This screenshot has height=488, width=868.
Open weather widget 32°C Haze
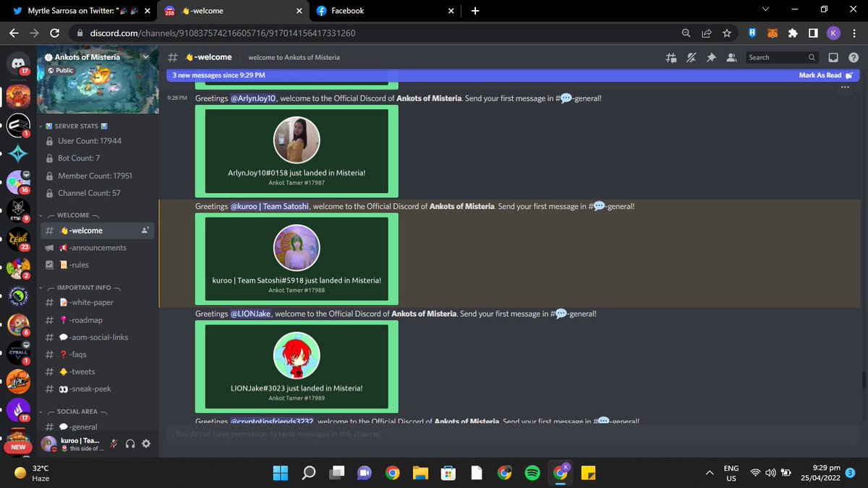33,473
